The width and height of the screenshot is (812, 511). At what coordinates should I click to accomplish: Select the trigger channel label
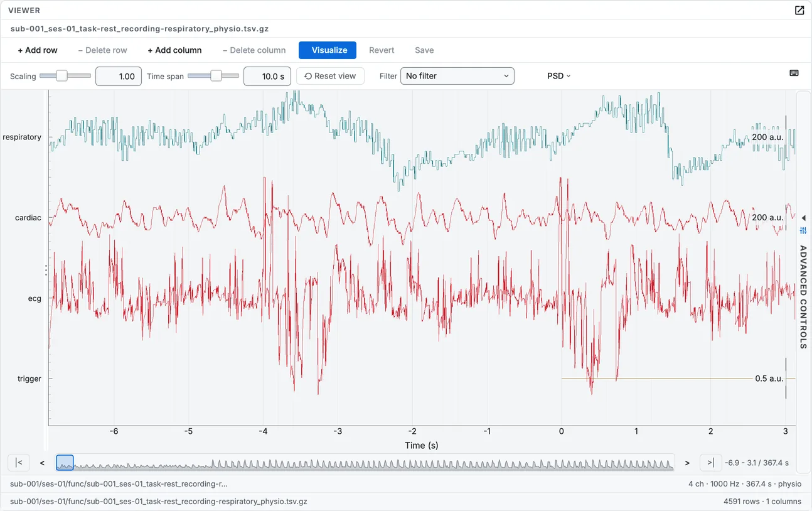pos(29,379)
